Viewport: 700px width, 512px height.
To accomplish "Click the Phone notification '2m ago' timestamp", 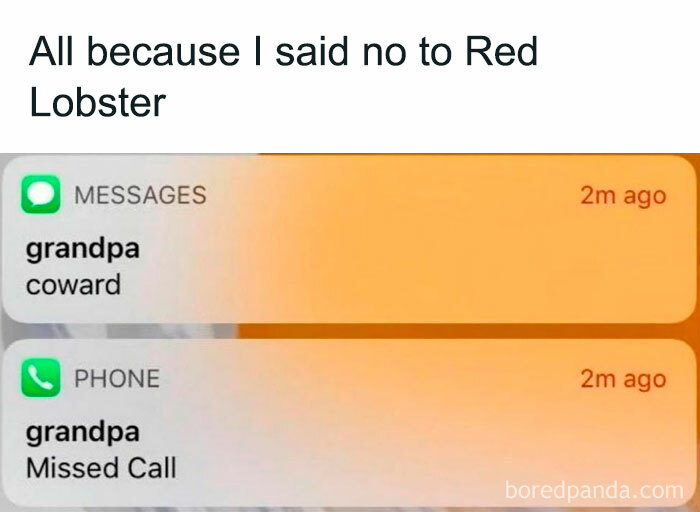I will 623,379.
